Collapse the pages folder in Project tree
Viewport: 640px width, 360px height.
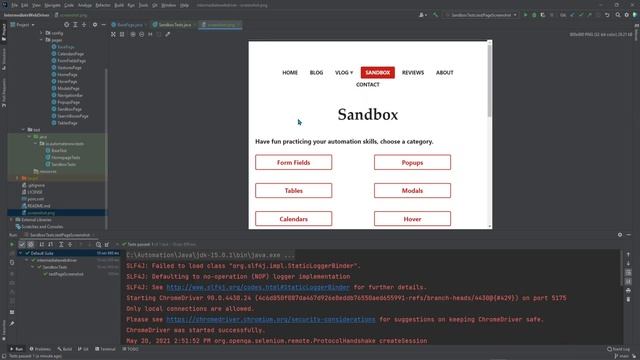click(41, 40)
